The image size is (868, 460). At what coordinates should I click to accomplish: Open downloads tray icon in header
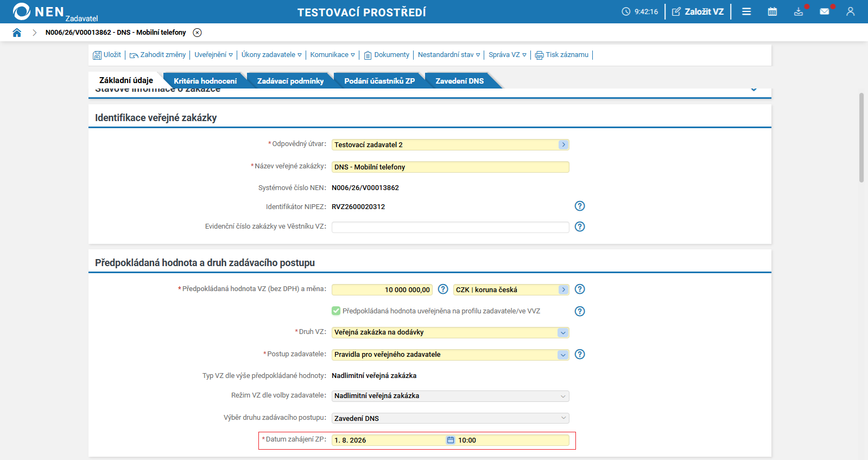[x=799, y=11]
